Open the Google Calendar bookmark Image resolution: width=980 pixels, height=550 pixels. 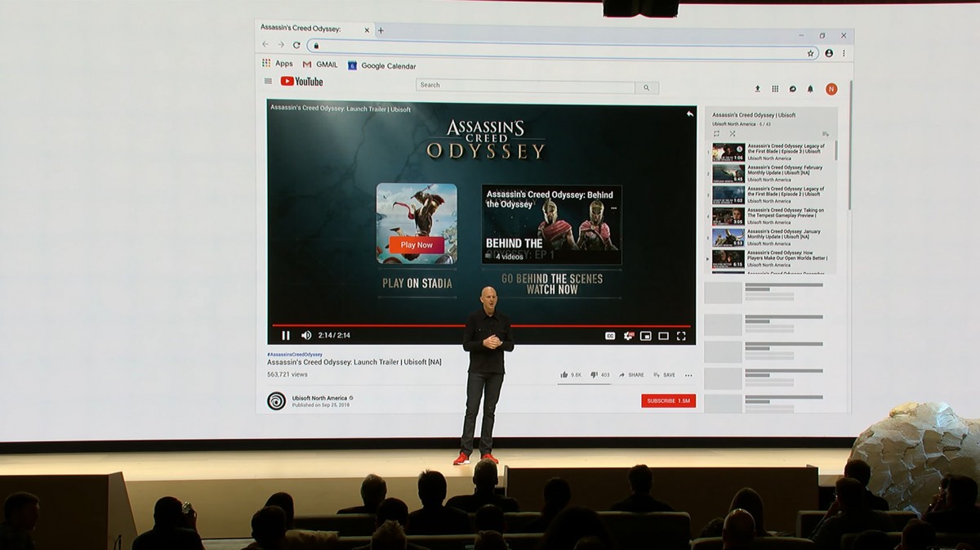382,65
